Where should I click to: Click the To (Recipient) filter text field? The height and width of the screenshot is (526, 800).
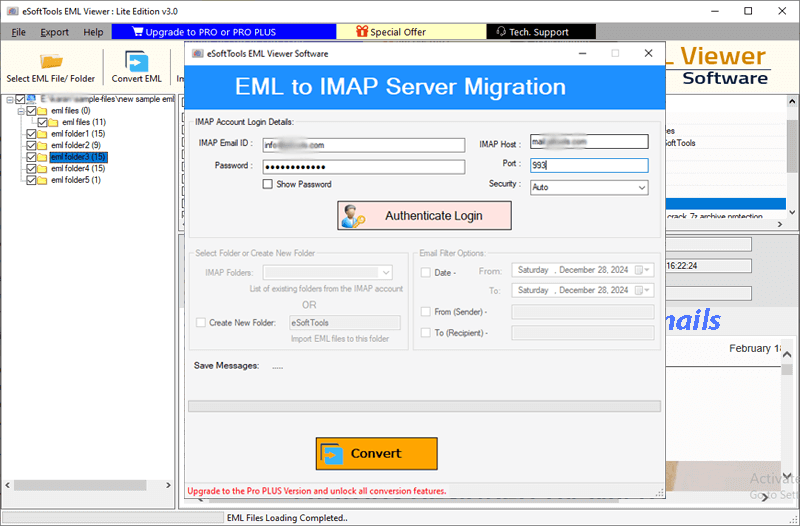click(583, 333)
